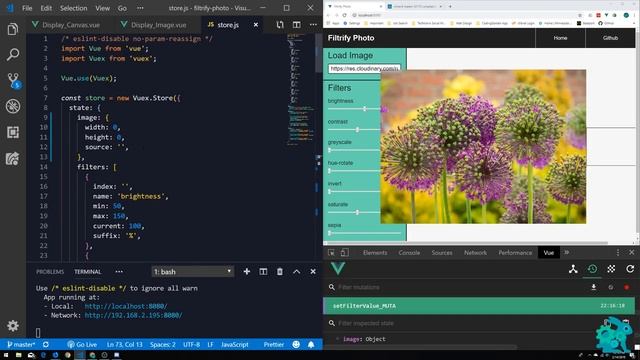This screenshot has height=360, width=640.
Task: Click the Load Image URL input field
Action: (x=364, y=69)
